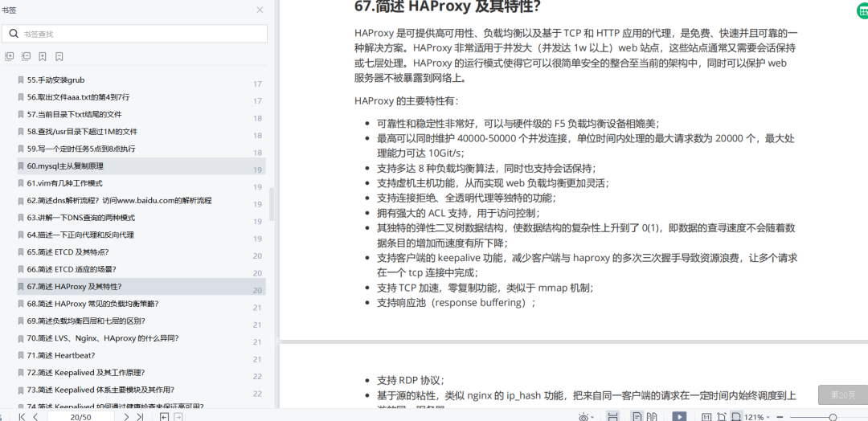Fit page width icon
This screenshot has height=421, width=868.
[735, 416]
